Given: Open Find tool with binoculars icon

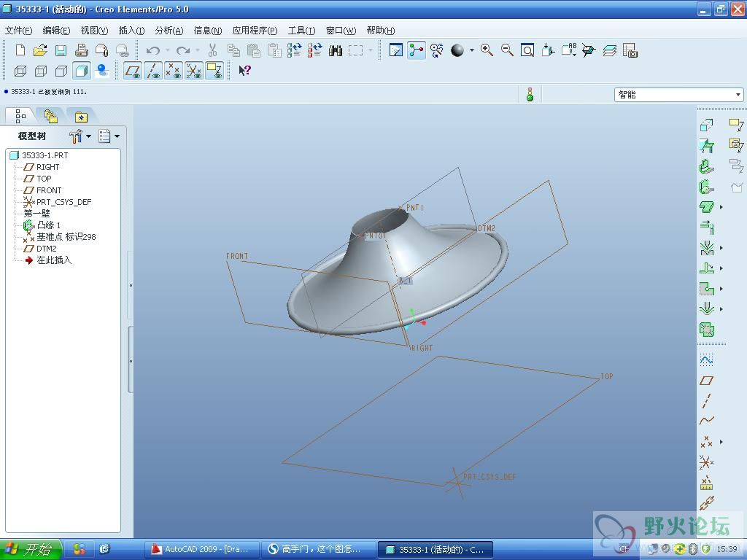Looking at the screenshot, I should 336,50.
